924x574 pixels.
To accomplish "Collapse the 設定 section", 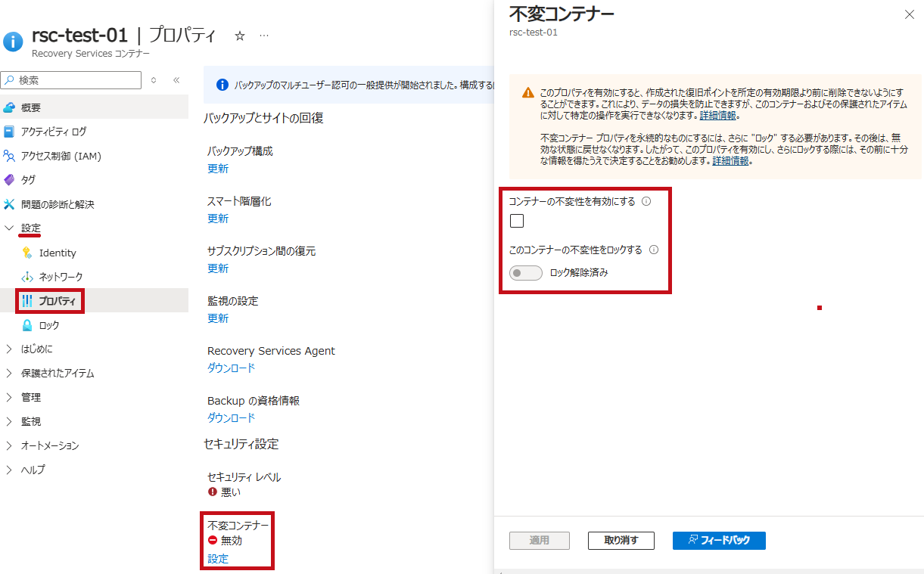I will [9, 228].
